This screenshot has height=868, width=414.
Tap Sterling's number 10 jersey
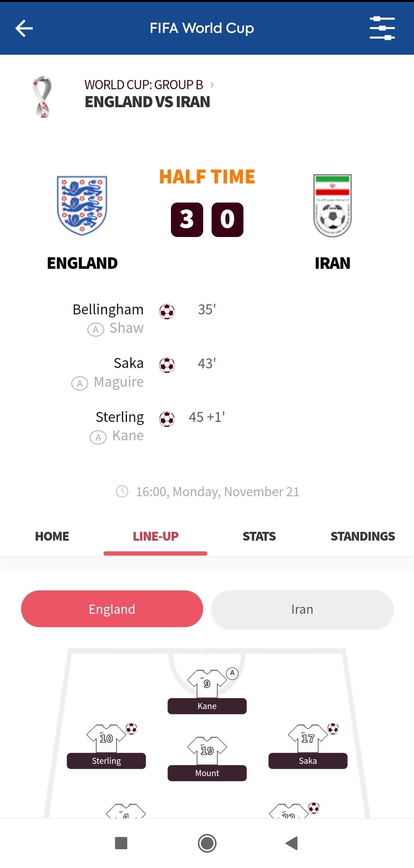click(x=106, y=738)
